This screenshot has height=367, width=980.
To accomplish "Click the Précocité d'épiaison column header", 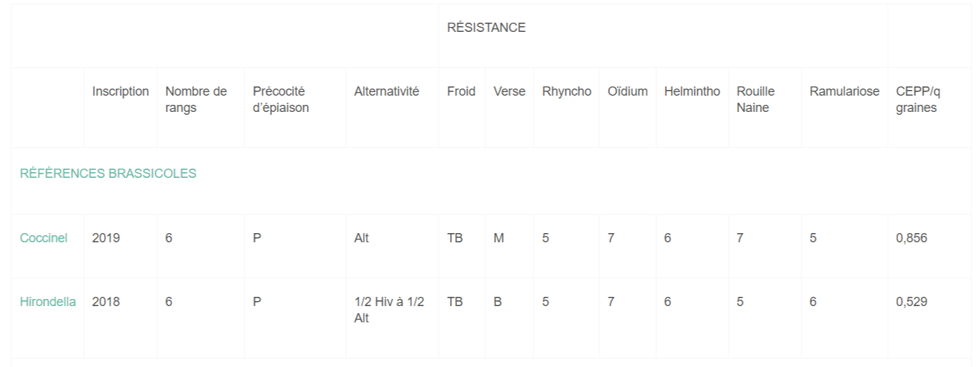I will click(281, 100).
